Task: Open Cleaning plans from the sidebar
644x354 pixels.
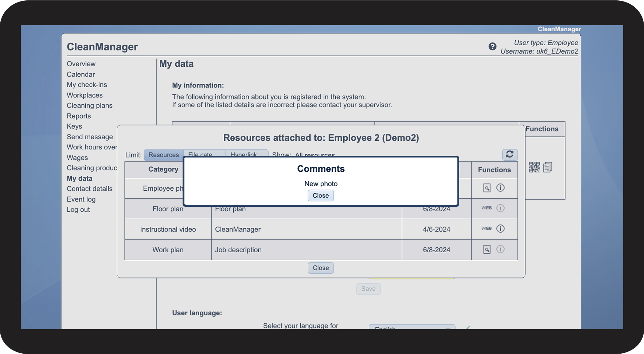Action: click(89, 106)
